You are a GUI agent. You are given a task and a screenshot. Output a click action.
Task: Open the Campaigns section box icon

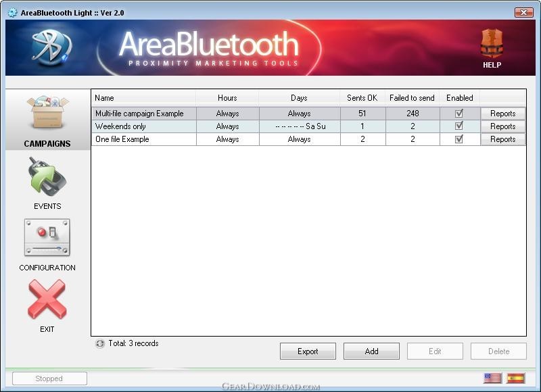coord(47,112)
